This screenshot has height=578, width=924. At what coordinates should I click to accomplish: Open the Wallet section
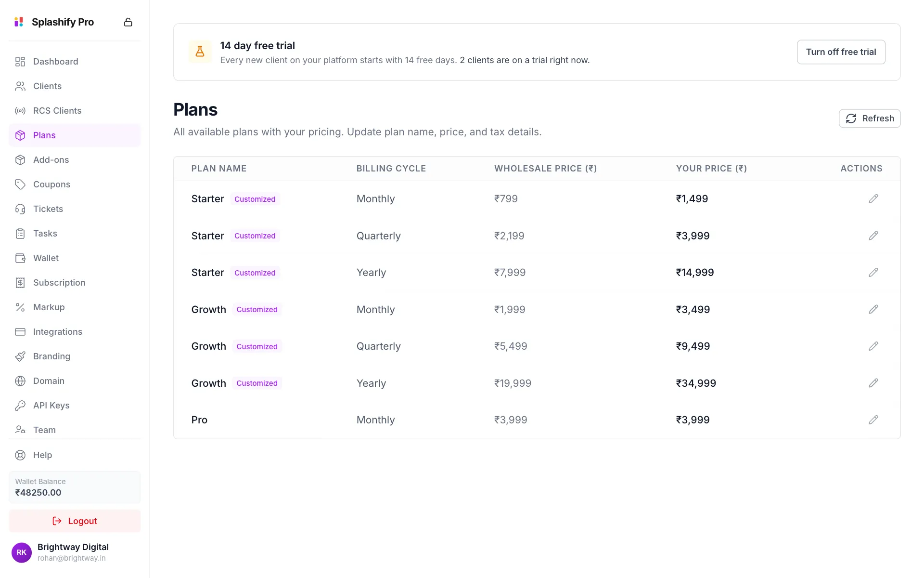pyautogui.click(x=75, y=258)
